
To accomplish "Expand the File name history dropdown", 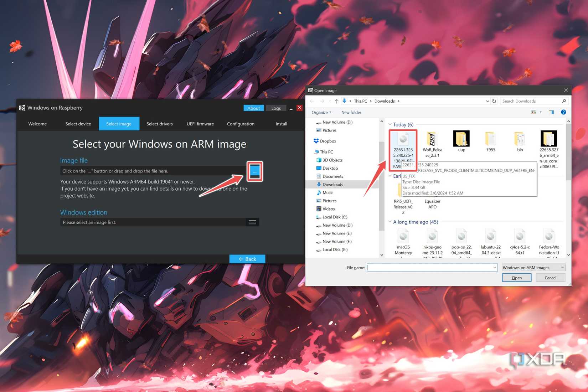I will click(x=494, y=268).
